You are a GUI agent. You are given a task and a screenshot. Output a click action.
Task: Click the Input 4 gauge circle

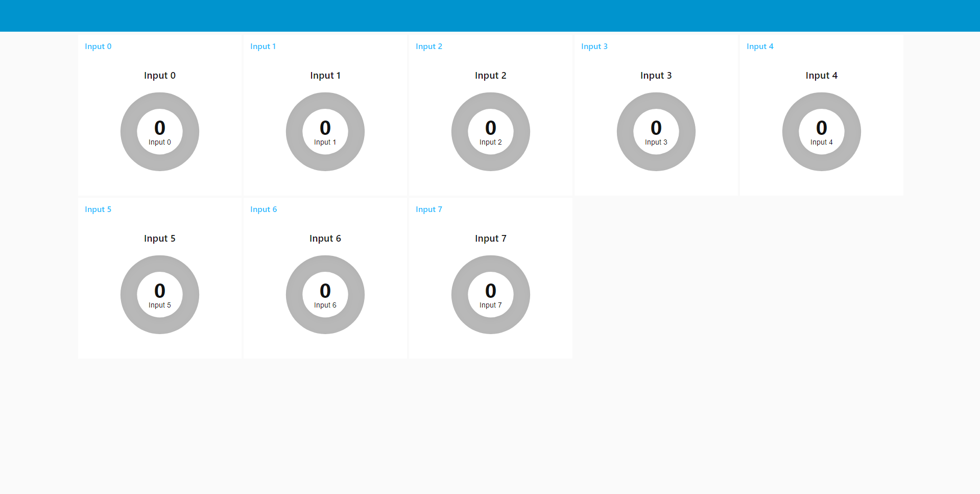(821, 131)
